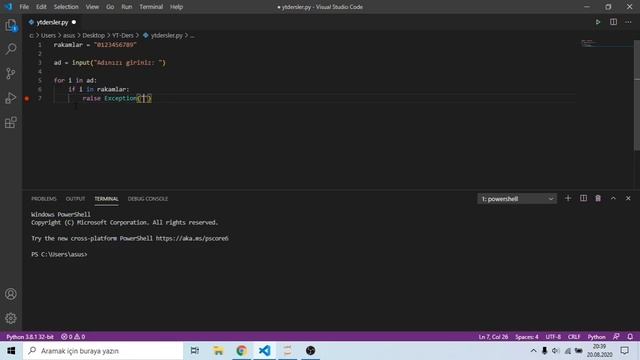Select the TERMINAL tab
This screenshot has height=360, width=640.
(106, 199)
